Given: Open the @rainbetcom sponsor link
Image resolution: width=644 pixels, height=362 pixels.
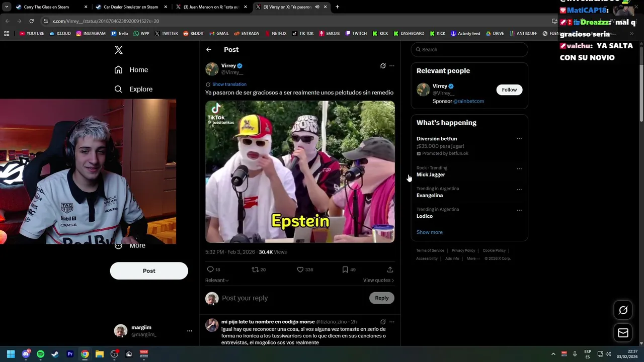Looking at the screenshot, I should coord(468,101).
